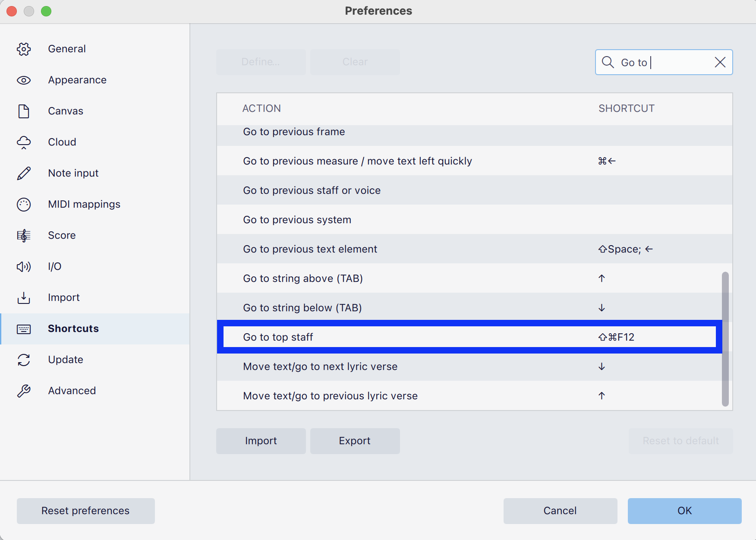This screenshot has width=756, height=540.
Task: Open General settings via the gear icon
Action: click(x=24, y=49)
